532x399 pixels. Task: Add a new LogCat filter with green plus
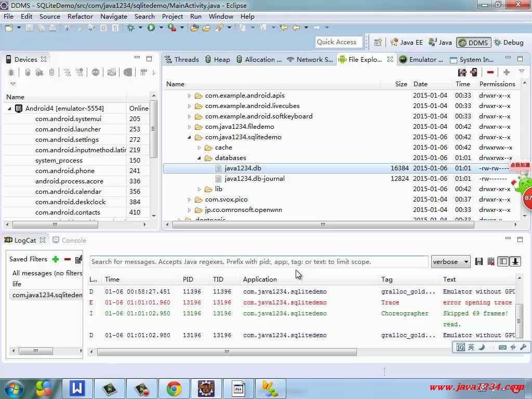[x=56, y=259]
